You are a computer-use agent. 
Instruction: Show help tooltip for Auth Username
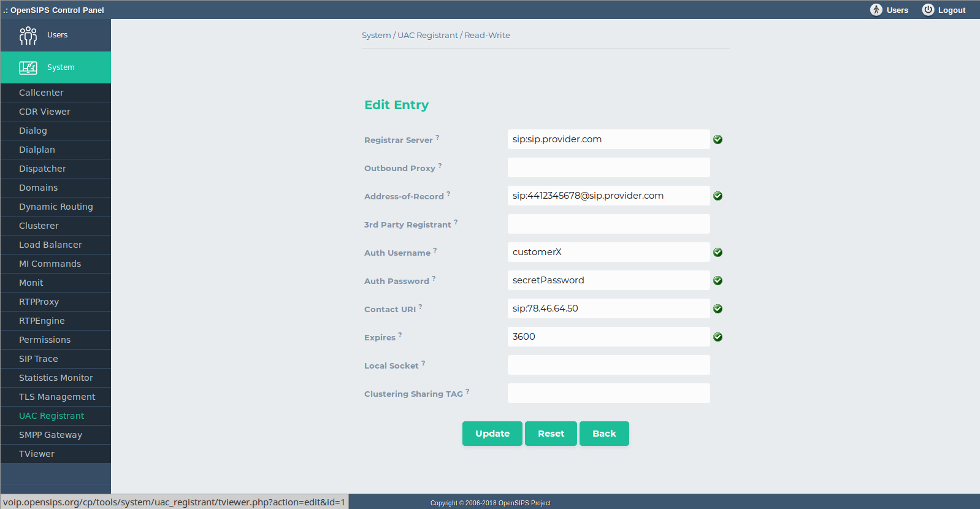click(435, 250)
